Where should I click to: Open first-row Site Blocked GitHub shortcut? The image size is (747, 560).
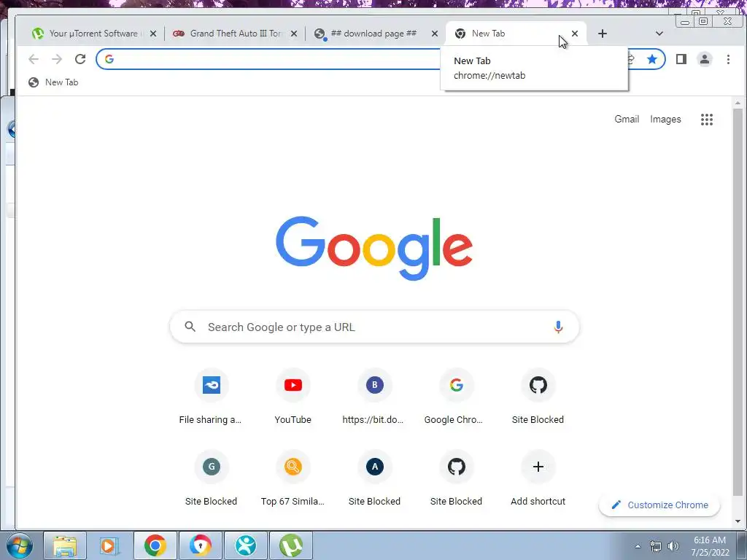pos(538,396)
